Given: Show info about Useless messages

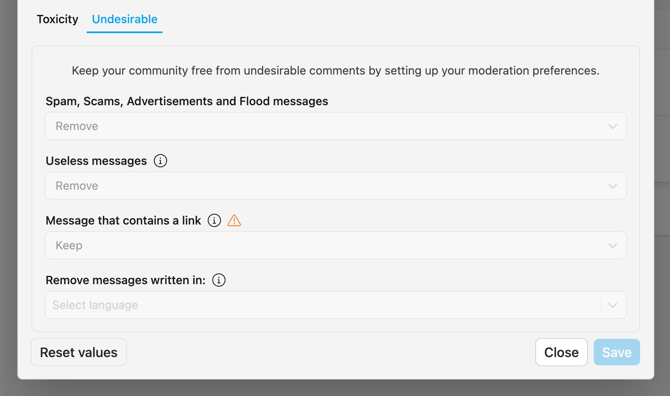Looking at the screenshot, I should pyautogui.click(x=160, y=161).
